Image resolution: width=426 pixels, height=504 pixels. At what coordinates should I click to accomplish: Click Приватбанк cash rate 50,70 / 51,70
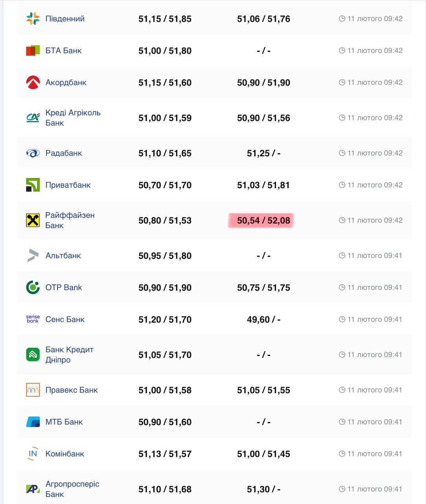tap(165, 185)
